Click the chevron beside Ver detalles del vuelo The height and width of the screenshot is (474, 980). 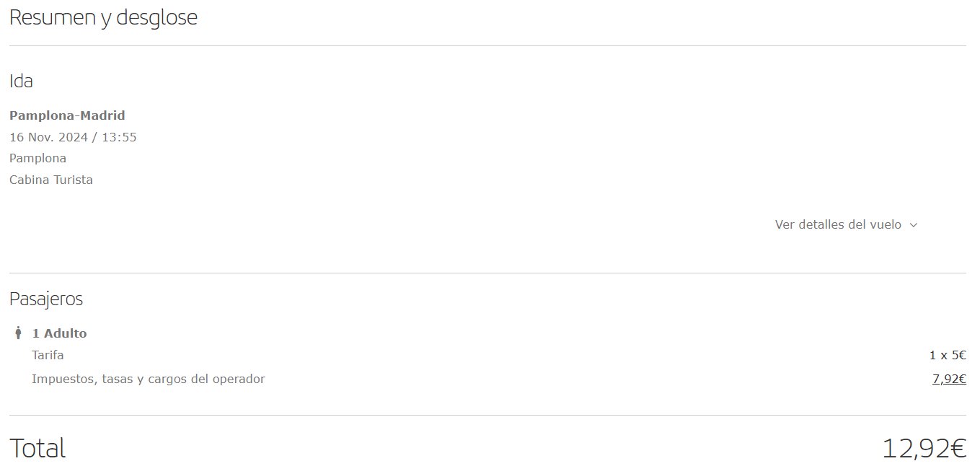coord(913,225)
